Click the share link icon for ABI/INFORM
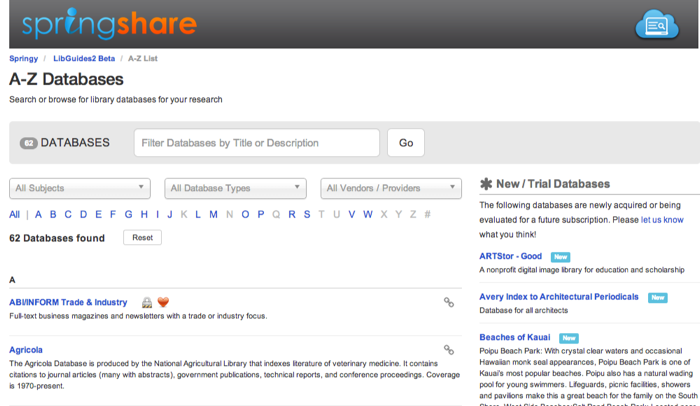Screen dimensions: 700x406 point(449,302)
